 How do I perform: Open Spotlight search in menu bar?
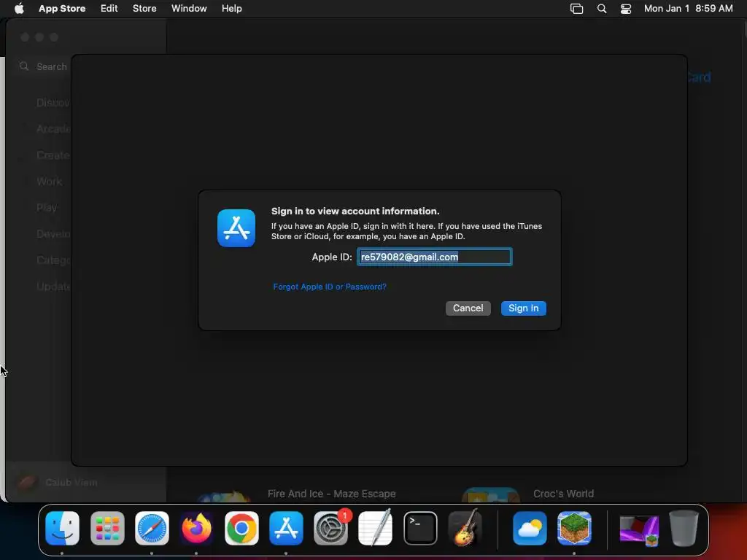(602, 9)
